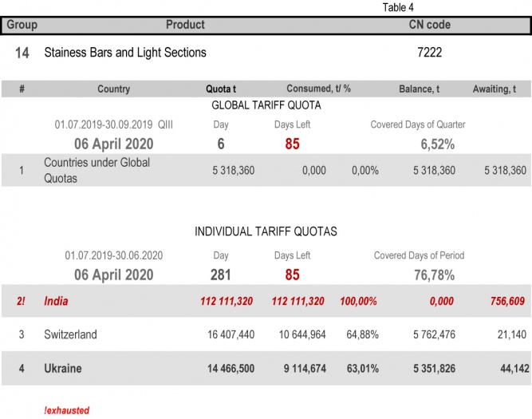Click the Product column header
The image size is (532, 419).
click(x=185, y=25)
